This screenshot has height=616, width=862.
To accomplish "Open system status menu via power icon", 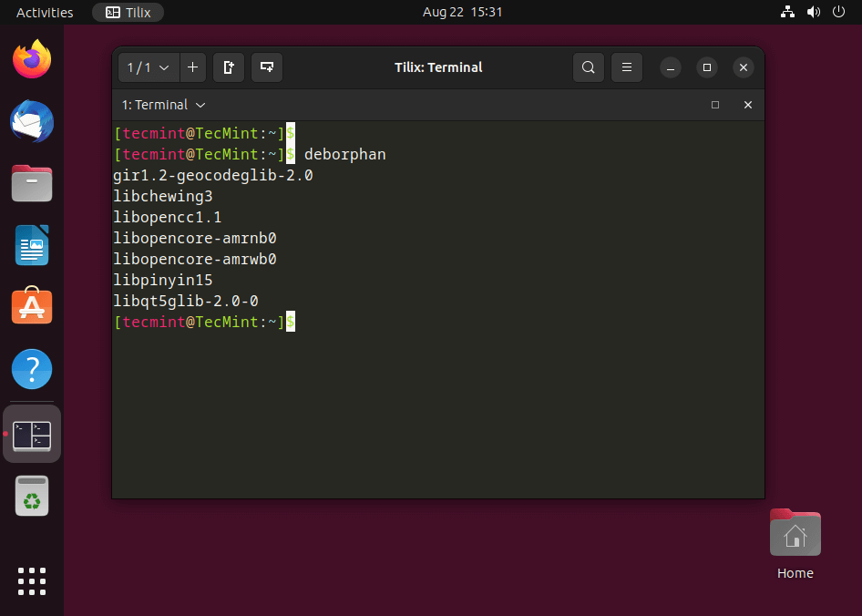I will pyautogui.click(x=839, y=12).
